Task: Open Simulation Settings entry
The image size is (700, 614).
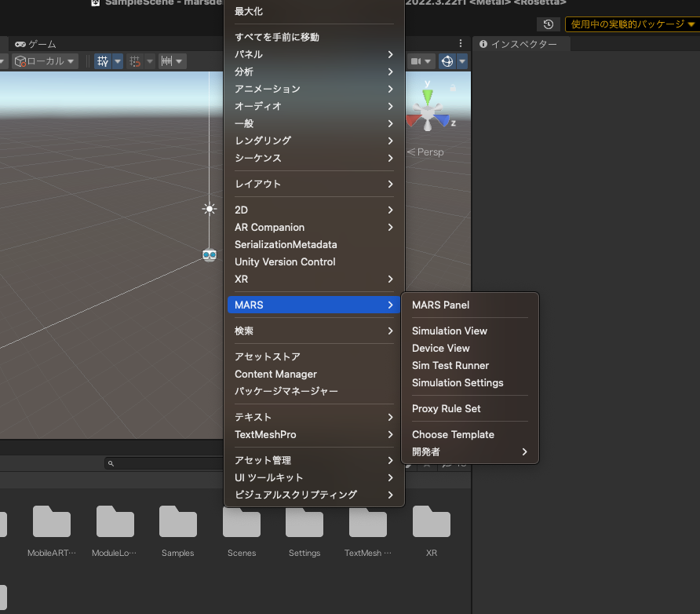Action: tap(469, 382)
